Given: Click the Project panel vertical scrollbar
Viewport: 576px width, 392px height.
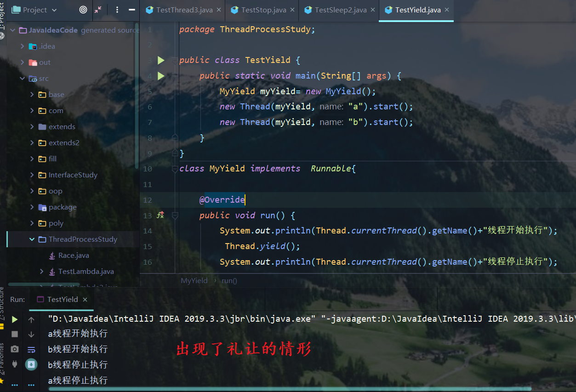Looking at the screenshot, I should pyautogui.click(x=137, y=96).
